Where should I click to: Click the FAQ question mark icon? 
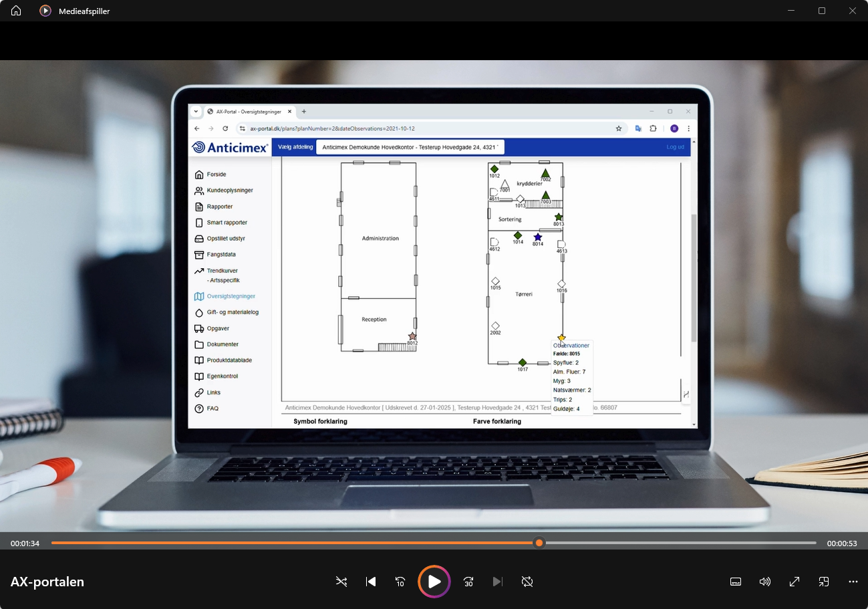(x=199, y=408)
